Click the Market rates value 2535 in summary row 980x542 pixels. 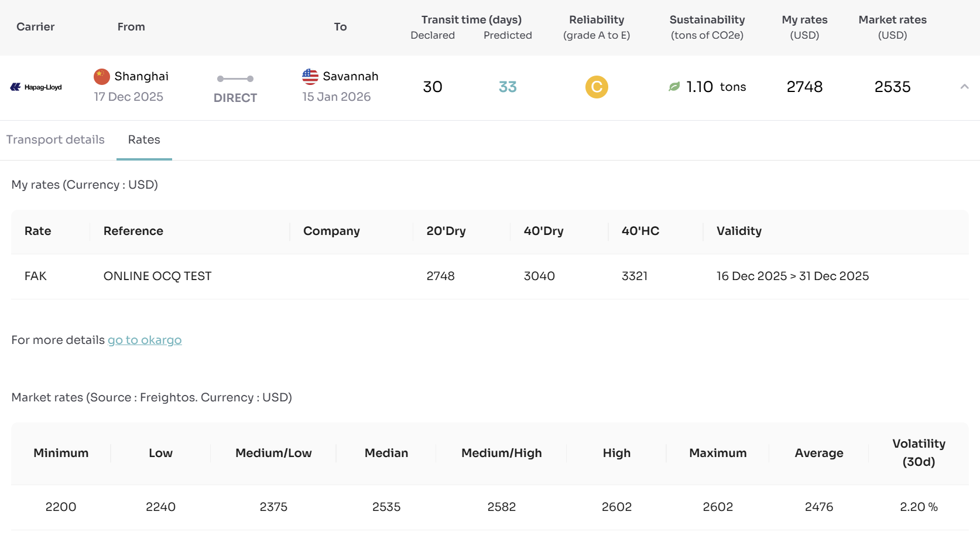click(892, 87)
